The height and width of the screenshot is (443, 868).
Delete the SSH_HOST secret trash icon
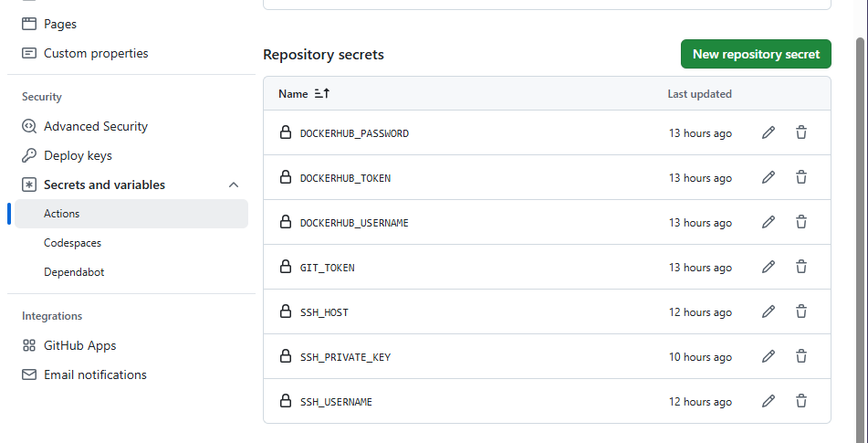(801, 311)
